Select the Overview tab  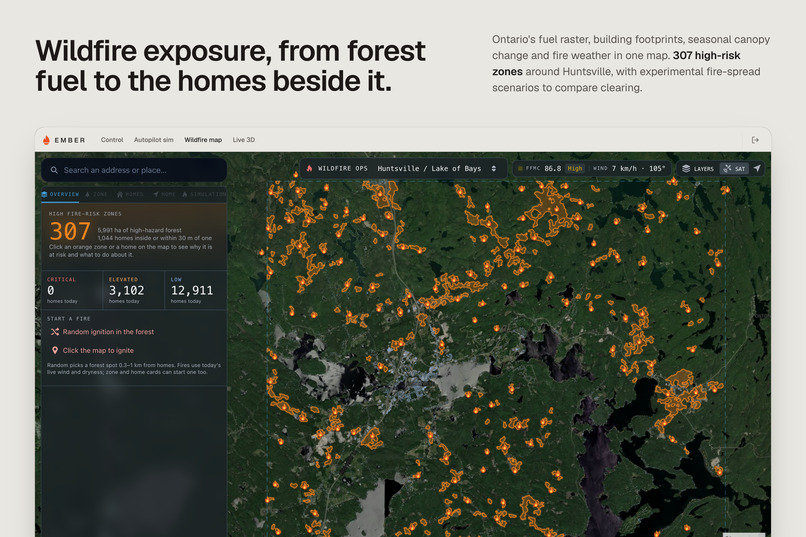pos(61,194)
